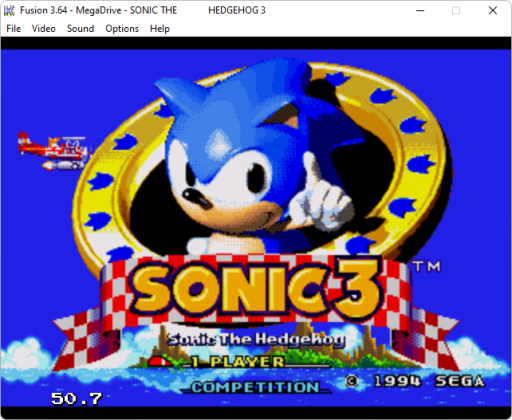Open the Options menu

pos(122,29)
